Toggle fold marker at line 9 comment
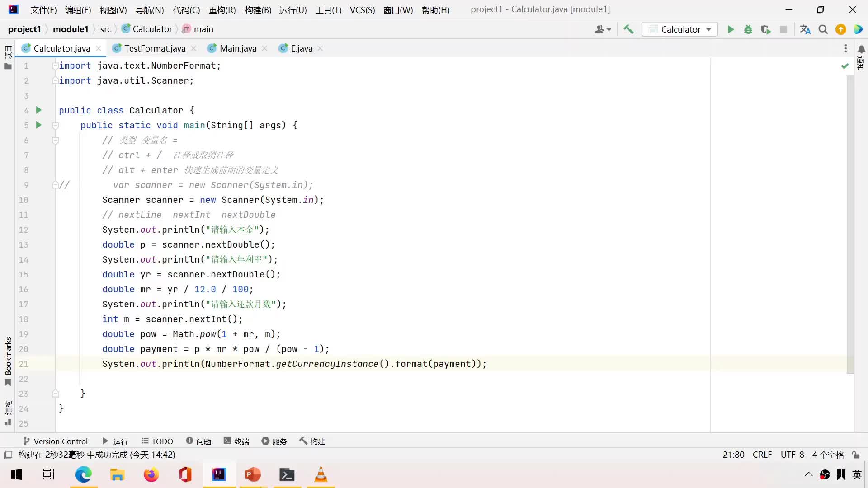The image size is (868, 488). point(55,185)
